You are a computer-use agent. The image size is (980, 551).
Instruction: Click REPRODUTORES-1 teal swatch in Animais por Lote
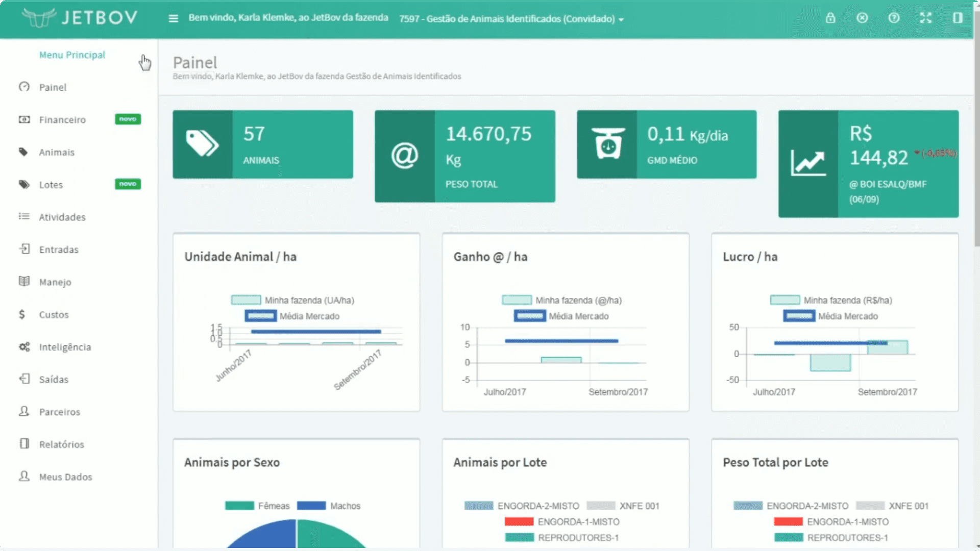pos(519,537)
